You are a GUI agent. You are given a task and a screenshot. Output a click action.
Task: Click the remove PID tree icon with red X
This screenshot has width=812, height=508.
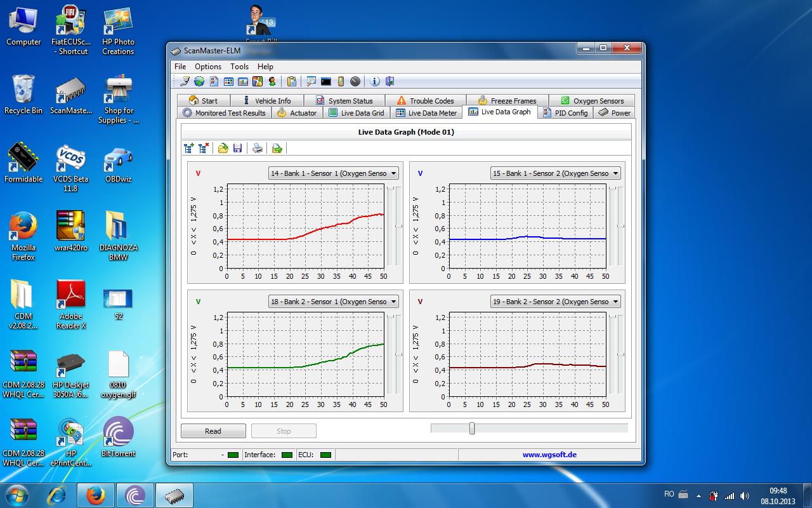[204, 148]
